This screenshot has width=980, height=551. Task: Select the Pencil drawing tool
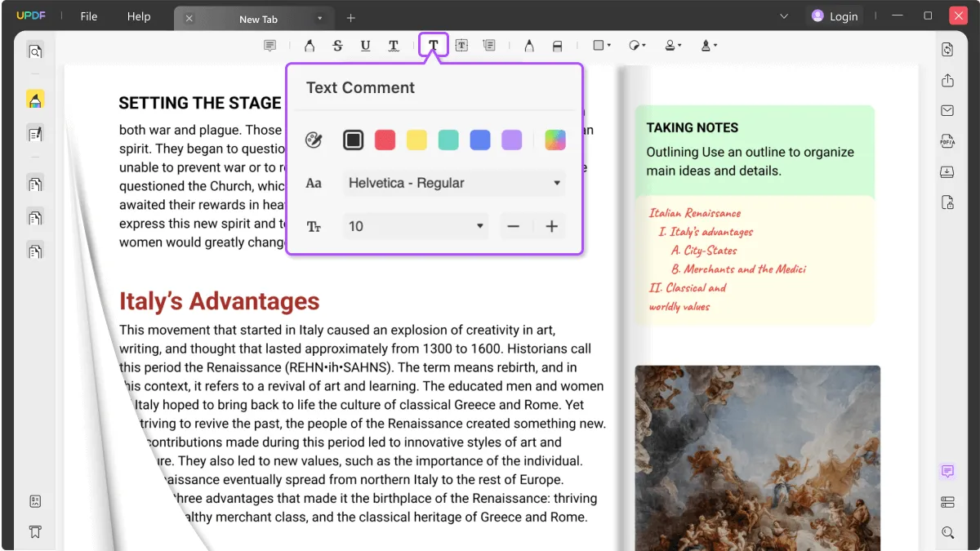point(528,45)
